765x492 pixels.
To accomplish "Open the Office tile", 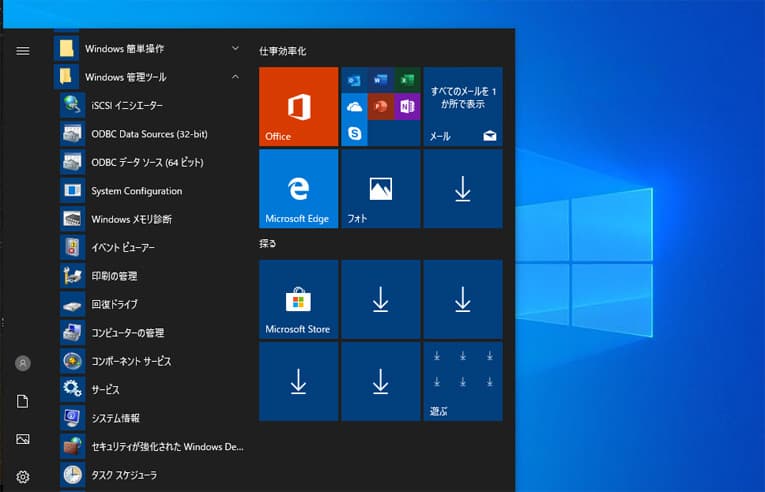I will tap(298, 107).
